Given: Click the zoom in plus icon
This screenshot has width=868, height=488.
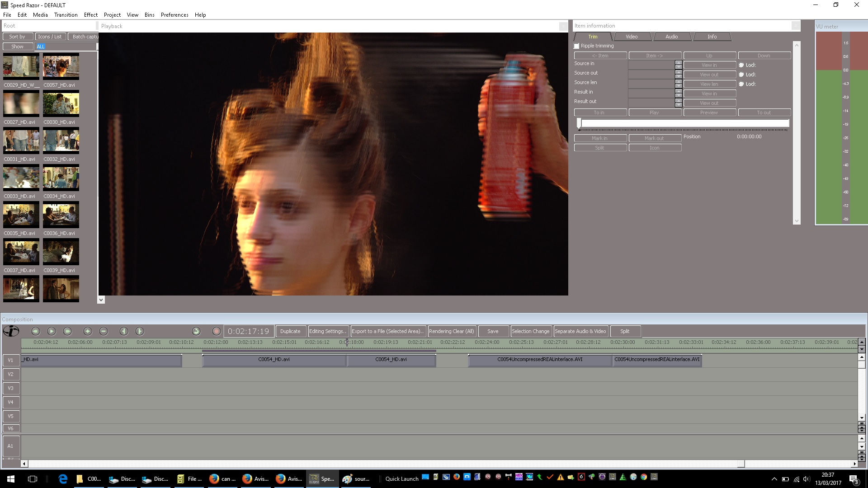Looking at the screenshot, I should [x=88, y=331].
